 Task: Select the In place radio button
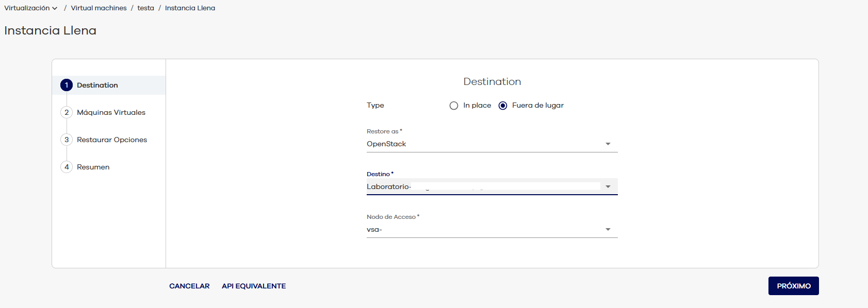click(454, 106)
